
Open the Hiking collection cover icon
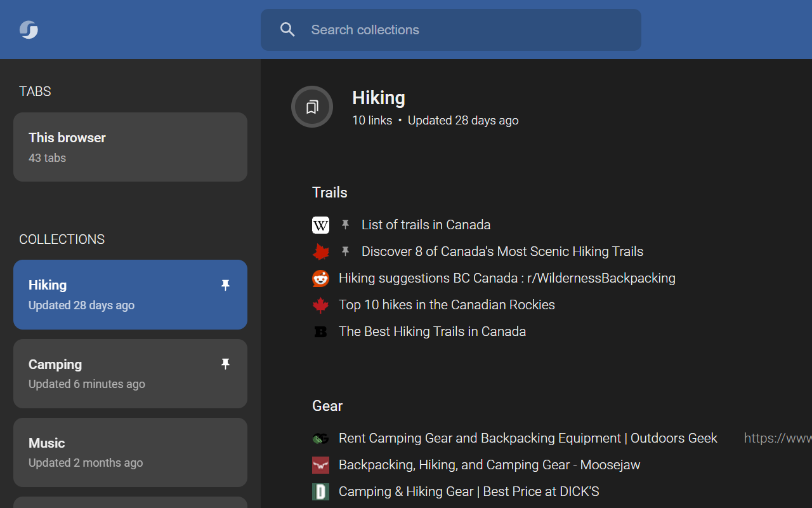pyautogui.click(x=311, y=107)
